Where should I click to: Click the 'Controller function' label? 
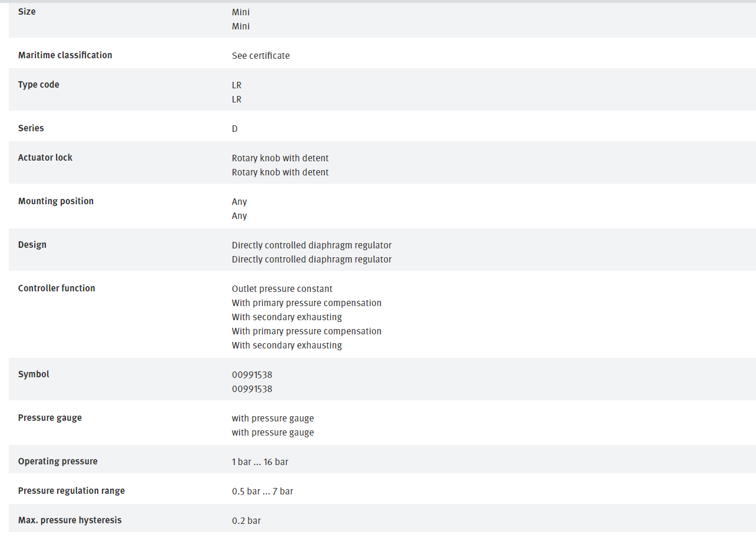coord(57,288)
